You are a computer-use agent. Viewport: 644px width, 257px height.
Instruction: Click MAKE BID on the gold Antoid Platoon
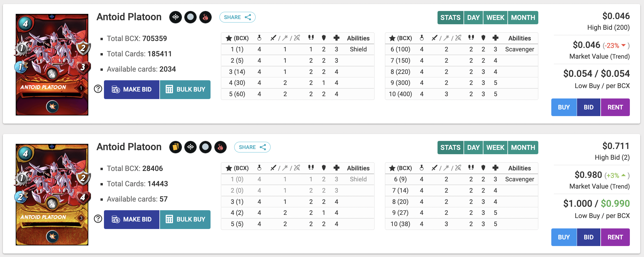coord(132,219)
